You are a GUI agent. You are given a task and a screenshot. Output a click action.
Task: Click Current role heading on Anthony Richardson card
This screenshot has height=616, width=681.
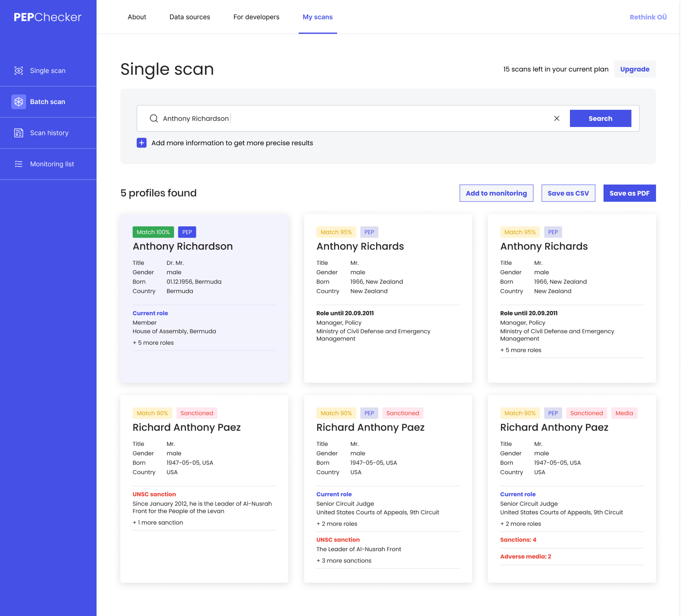pos(150,313)
